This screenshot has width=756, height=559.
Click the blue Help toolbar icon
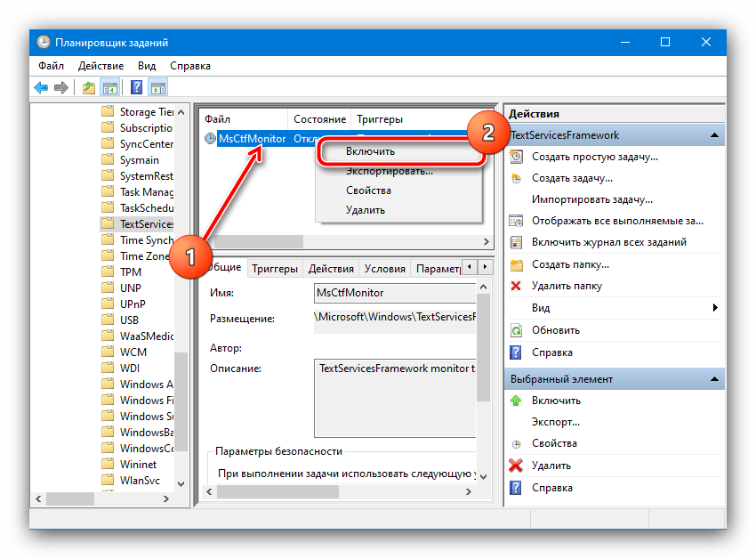(137, 88)
